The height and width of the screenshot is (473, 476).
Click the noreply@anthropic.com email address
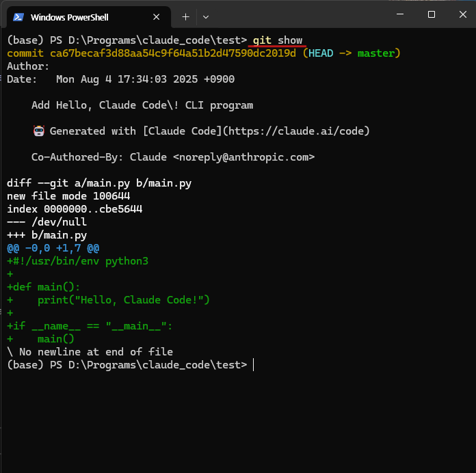pyautogui.click(x=243, y=157)
